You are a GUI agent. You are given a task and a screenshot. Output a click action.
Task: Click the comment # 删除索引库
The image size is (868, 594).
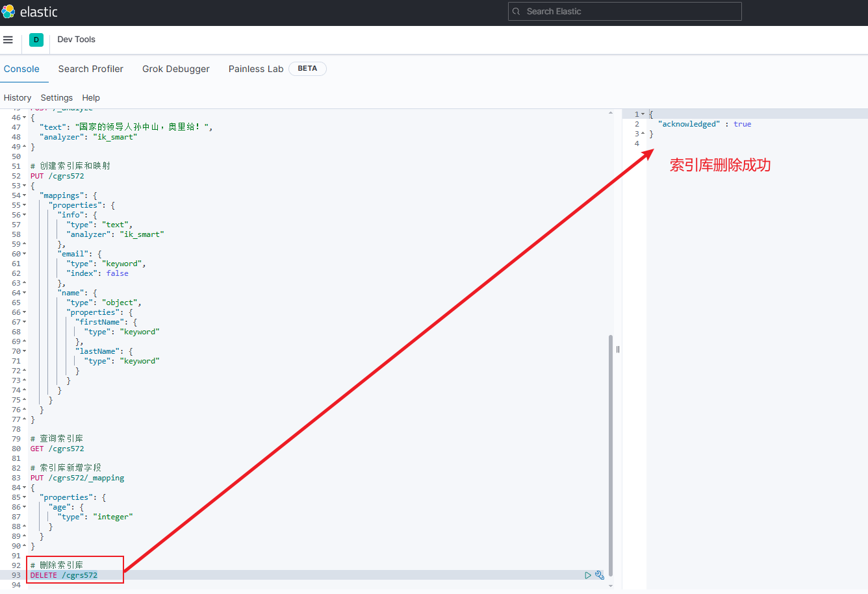coord(57,565)
